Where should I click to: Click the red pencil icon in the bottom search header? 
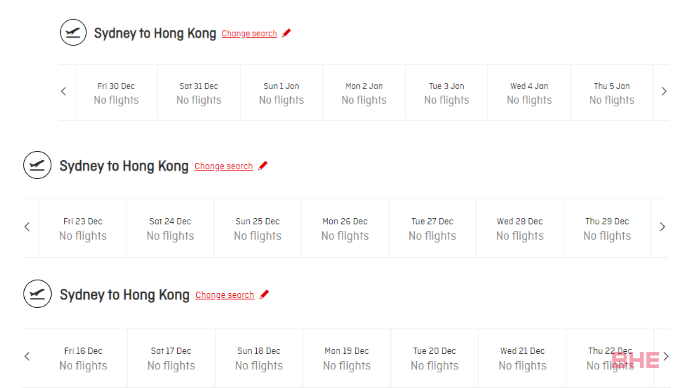(264, 294)
